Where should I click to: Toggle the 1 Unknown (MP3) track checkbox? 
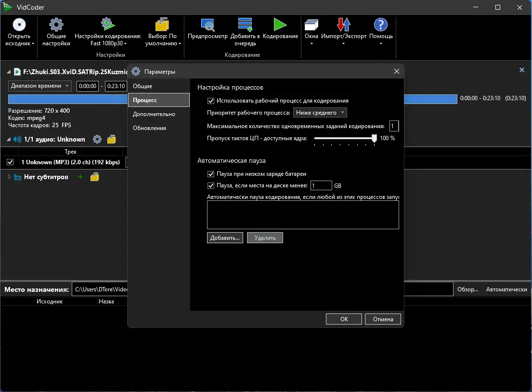tap(10, 162)
